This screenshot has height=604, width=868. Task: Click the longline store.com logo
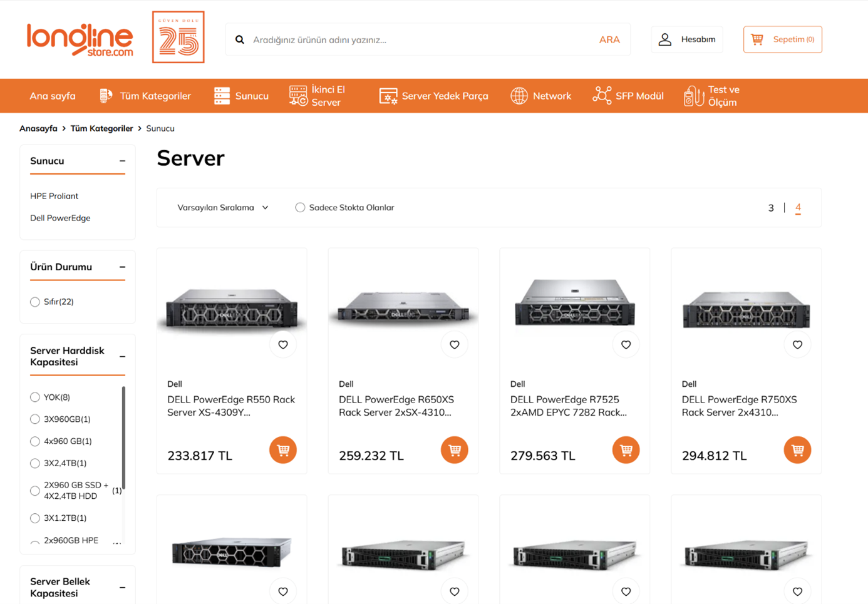(x=80, y=39)
